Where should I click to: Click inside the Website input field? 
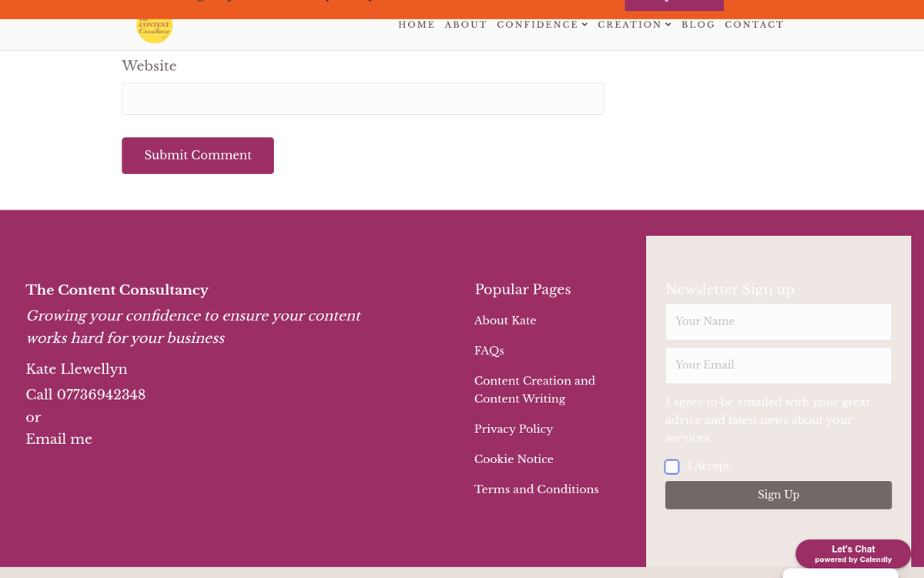tap(363, 99)
